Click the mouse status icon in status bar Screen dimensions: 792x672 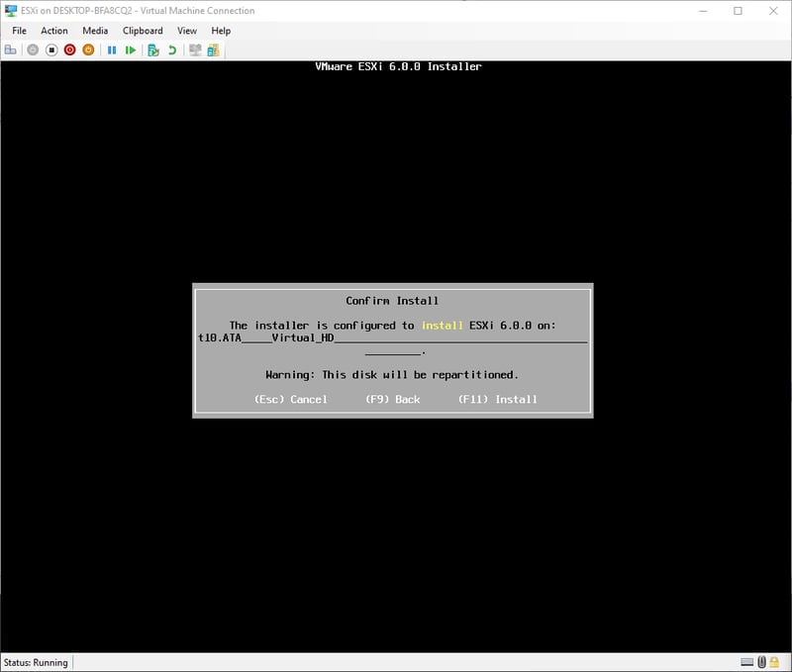coord(762,662)
